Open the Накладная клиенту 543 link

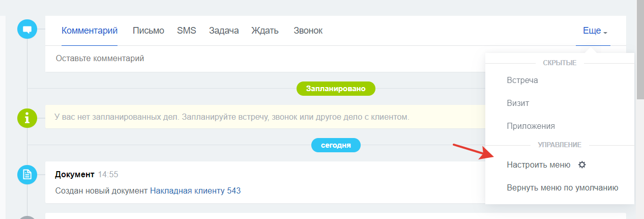click(195, 191)
